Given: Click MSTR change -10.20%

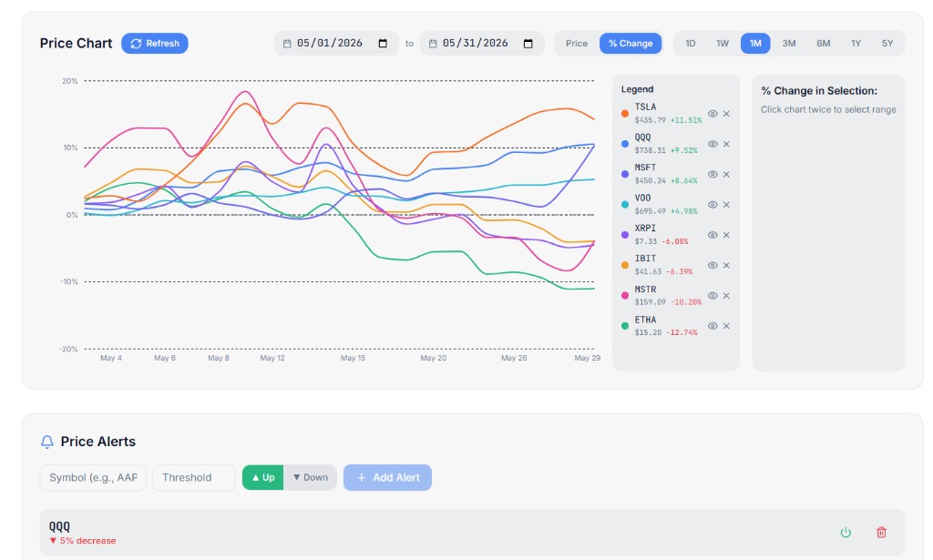Looking at the screenshot, I should point(686,302).
